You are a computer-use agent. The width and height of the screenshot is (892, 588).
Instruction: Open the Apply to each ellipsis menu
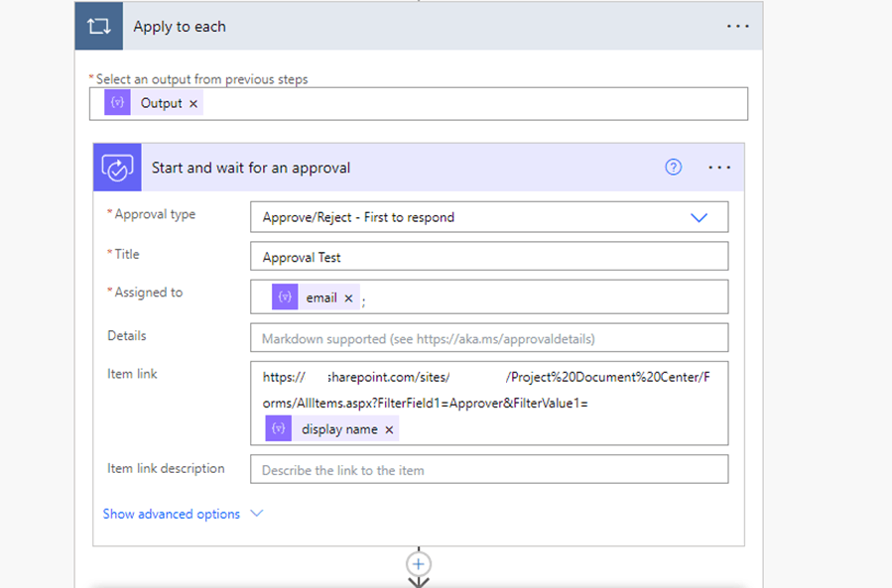pyautogui.click(x=738, y=26)
